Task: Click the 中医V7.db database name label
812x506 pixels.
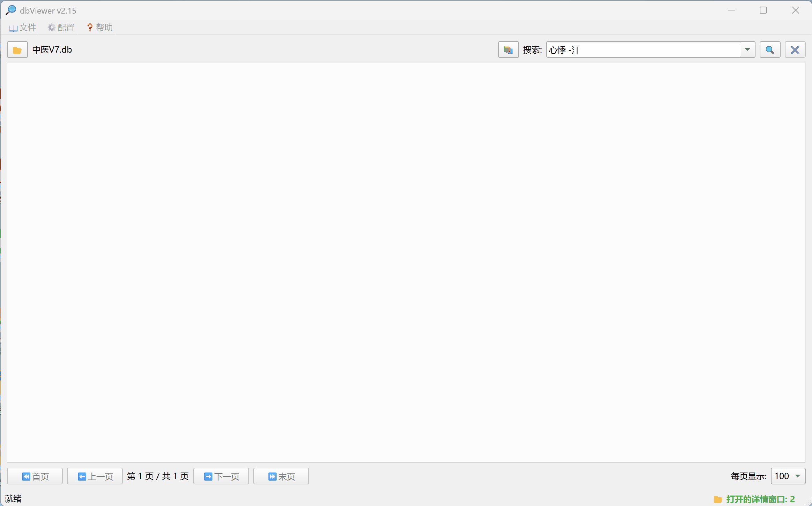Action: [x=52, y=50]
